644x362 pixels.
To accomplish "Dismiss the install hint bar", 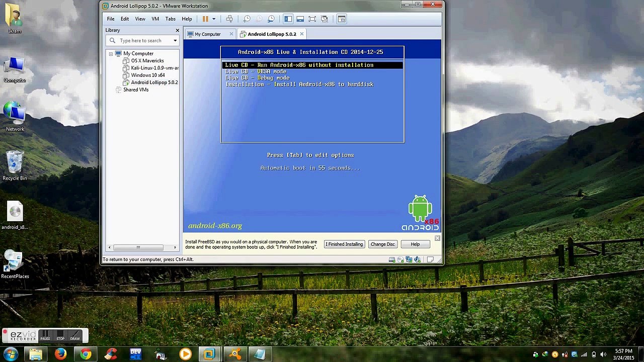I will click(x=437, y=238).
